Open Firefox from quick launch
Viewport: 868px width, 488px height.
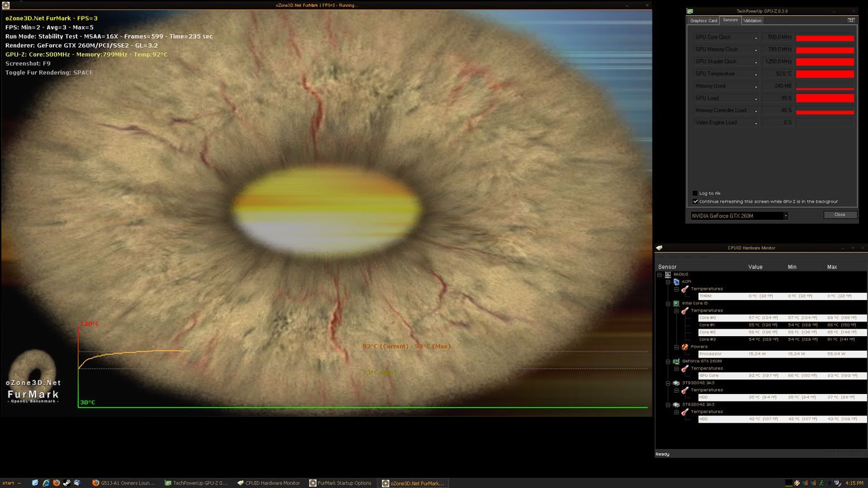(x=56, y=483)
